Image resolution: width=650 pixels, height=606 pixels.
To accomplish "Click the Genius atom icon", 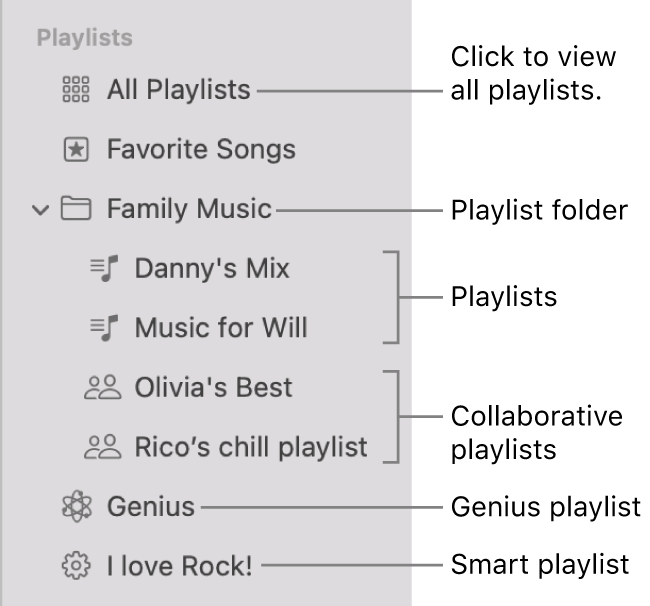I will click(x=76, y=507).
